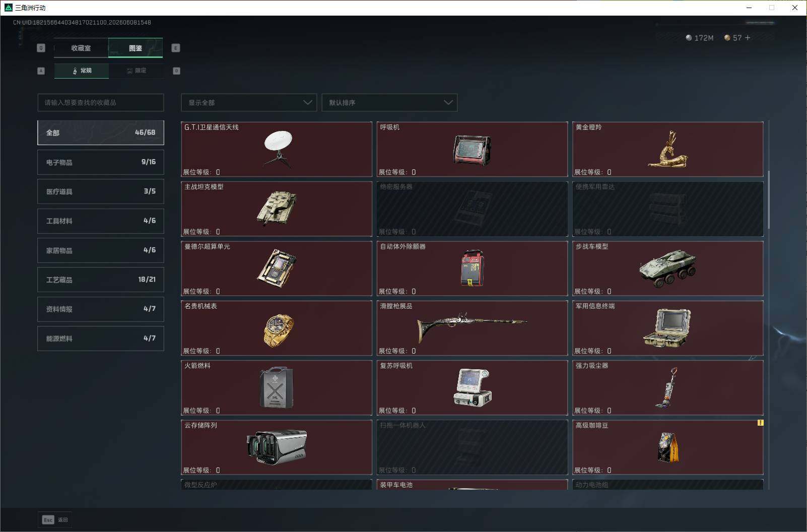
Task: Open the 收藏室 tab
Action: [x=81, y=48]
